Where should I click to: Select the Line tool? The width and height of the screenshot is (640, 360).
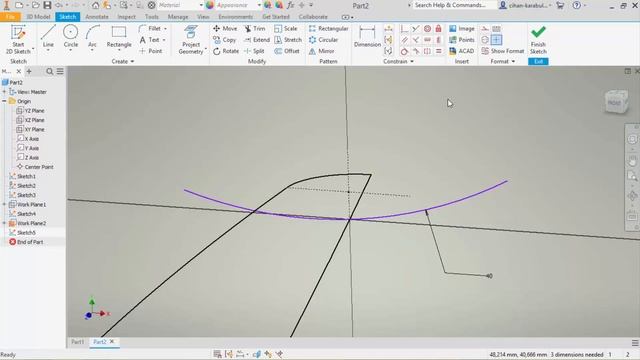pyautogui.click(x=48, y=38)
